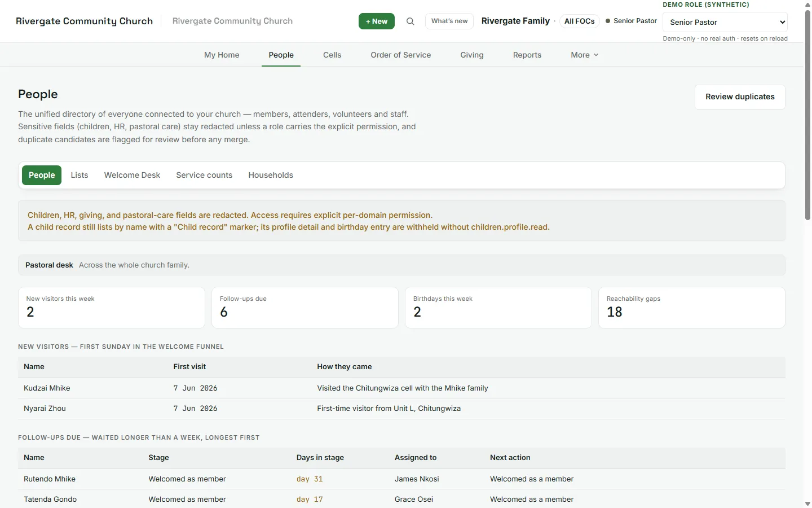Screen dimensions: 812x508
Task: Click the Review duplicates button
Action: pyautogui.click(x=740, y=97)
